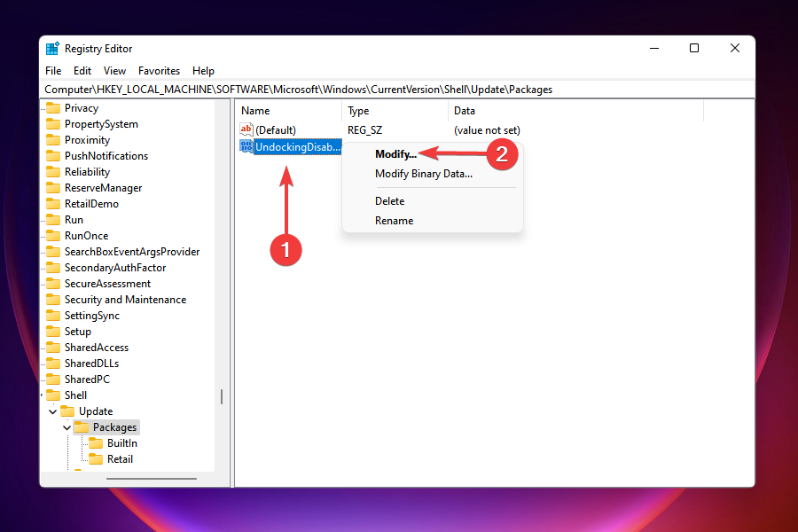Choose Modify... from the context menu
The width and height of the screenshot is (798, 532).
click(x=395, y=154)
